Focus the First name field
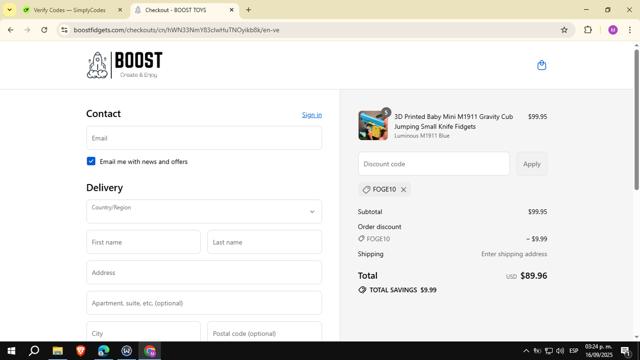 coord(143,242)
